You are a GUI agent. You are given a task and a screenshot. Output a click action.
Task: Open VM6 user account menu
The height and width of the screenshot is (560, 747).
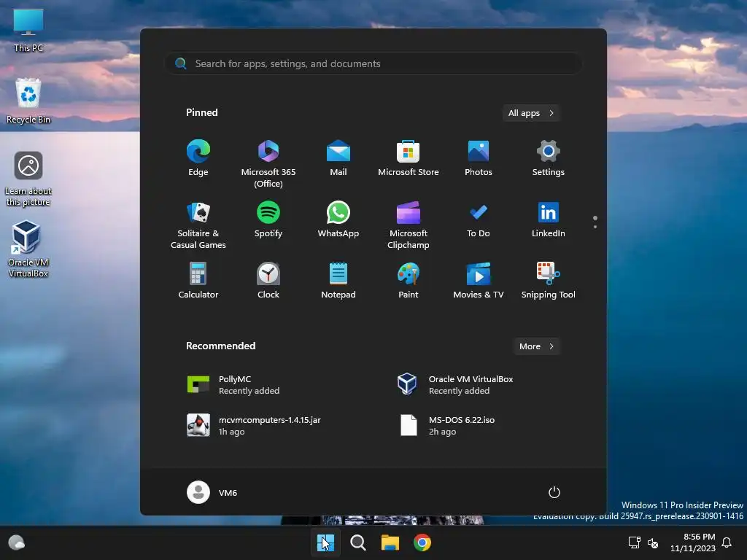212,492
